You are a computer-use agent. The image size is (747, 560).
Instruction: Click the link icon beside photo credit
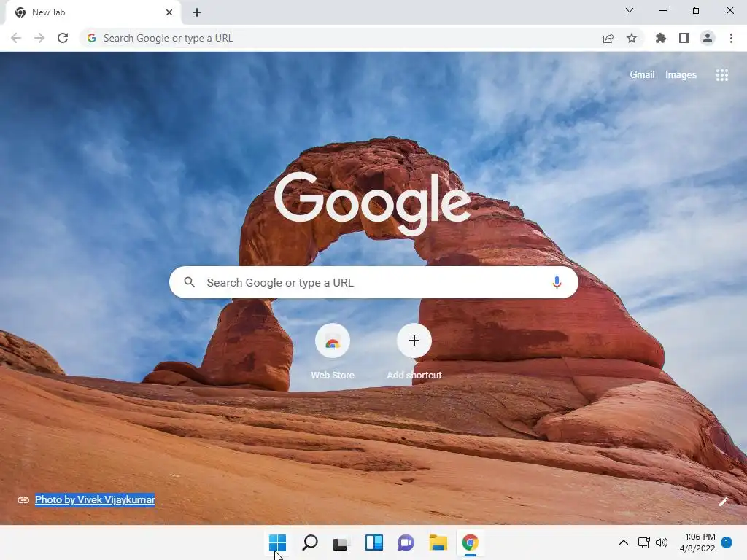pyautogui.click(x=23, y=500)
